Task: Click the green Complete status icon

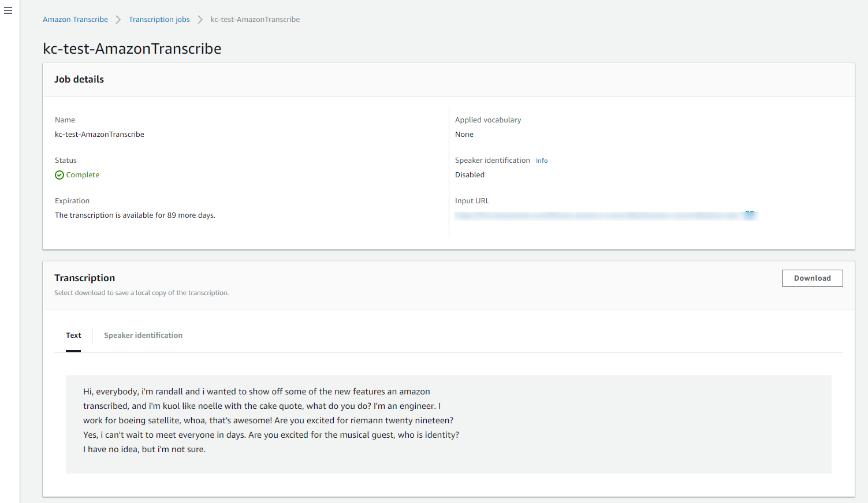Action: [x=59, y=175]
